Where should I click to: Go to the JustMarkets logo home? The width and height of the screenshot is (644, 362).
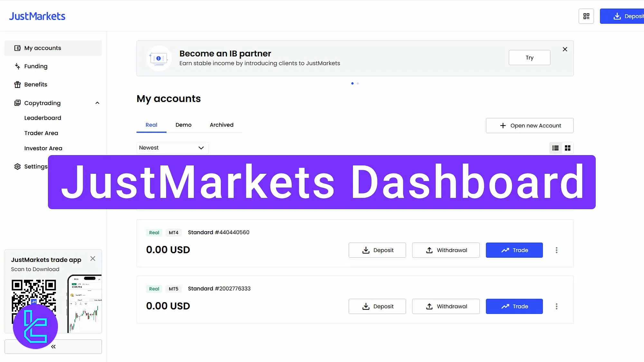(x=37, y=16)
